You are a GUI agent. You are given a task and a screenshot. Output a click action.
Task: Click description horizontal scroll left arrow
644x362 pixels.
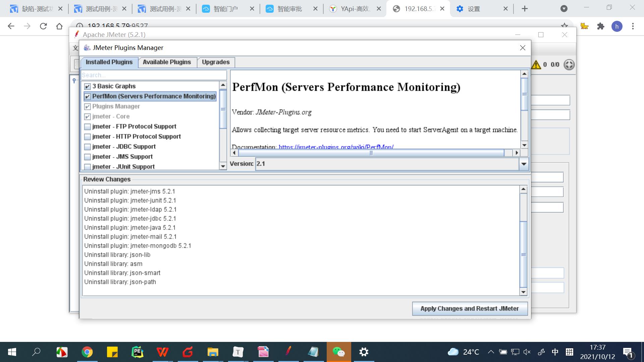(x=234, y=153)
